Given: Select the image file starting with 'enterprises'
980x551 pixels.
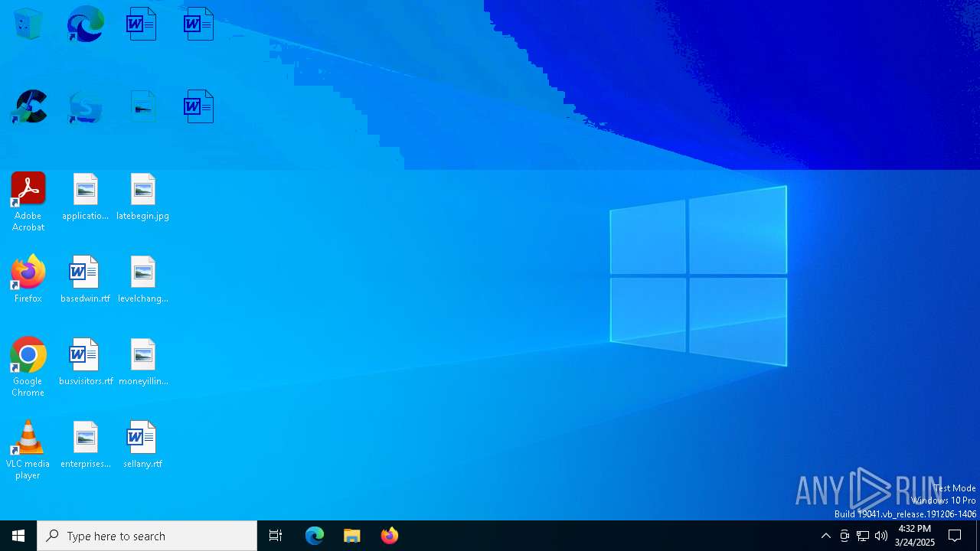Looking at the screenshot, I should coord(85,445).
